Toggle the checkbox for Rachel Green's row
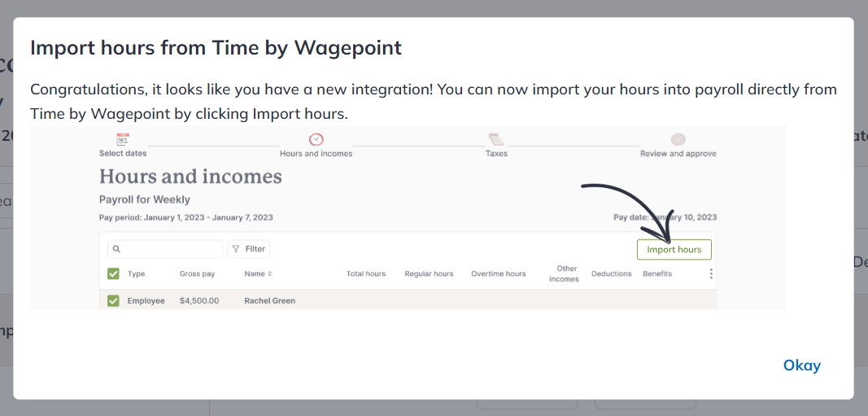The image size is (868, 416). click(x=113, y=300)
